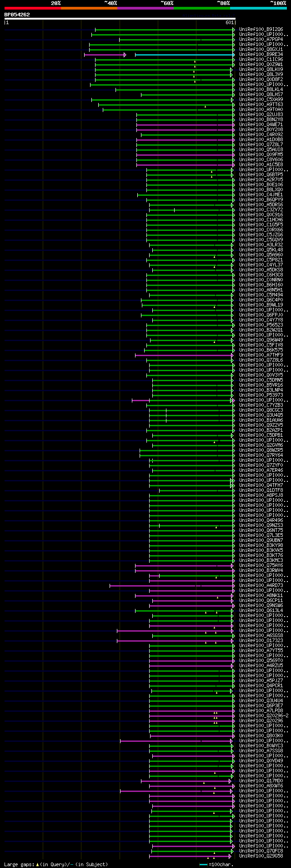The width and height of the screenshot is (291, 868).
Task: Select hit label UniRef100_A4RD73
Action: [261, 585]
